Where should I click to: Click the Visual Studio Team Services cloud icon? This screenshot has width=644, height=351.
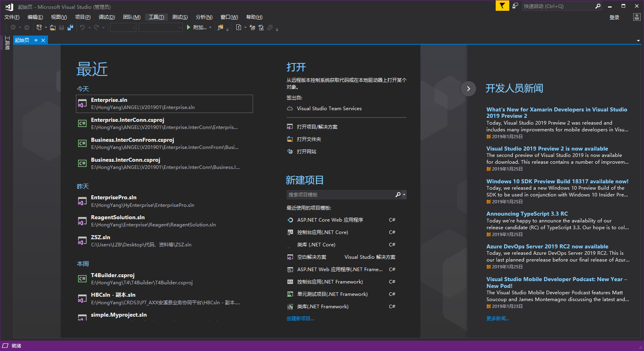tap(290, 109)
